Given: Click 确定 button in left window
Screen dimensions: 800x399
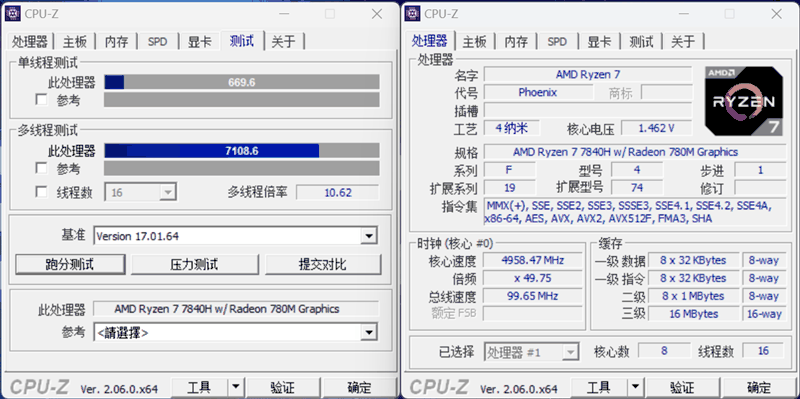Looking at the screenshot, I should pyautogui.click(x=360, y=387).
